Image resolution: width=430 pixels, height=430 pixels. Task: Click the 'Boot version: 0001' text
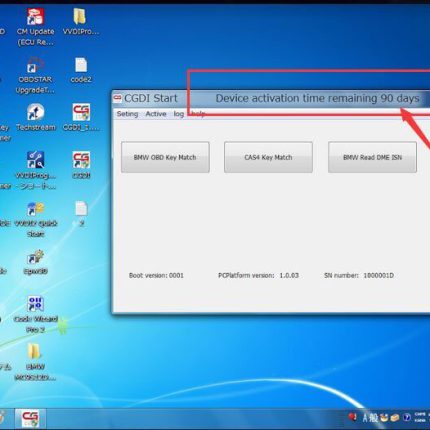[156, 275]
